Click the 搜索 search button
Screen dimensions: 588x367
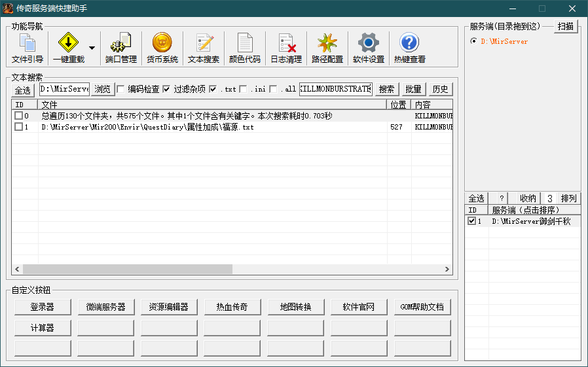(x=387, y=90)
